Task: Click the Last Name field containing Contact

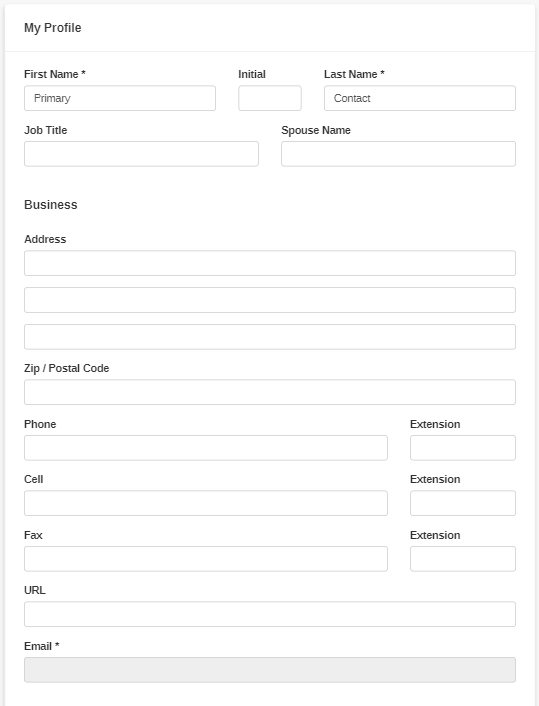Action: (x=420, y=98)
